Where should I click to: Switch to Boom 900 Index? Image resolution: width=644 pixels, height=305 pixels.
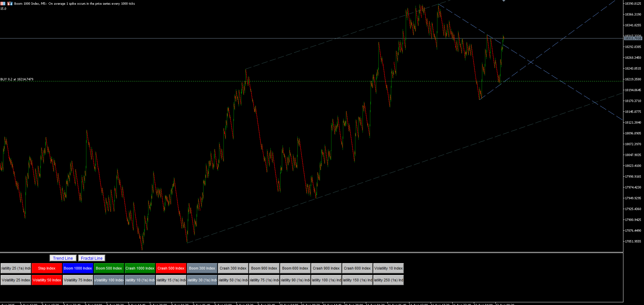[x=264, y=268]
